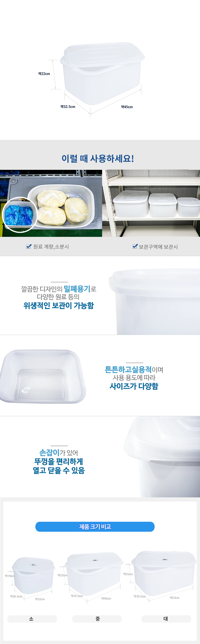This screenshot has height=644, width=200.
Task: Toggle the 원료 계량,소분시 checkmark
Action: coord(29,247)
